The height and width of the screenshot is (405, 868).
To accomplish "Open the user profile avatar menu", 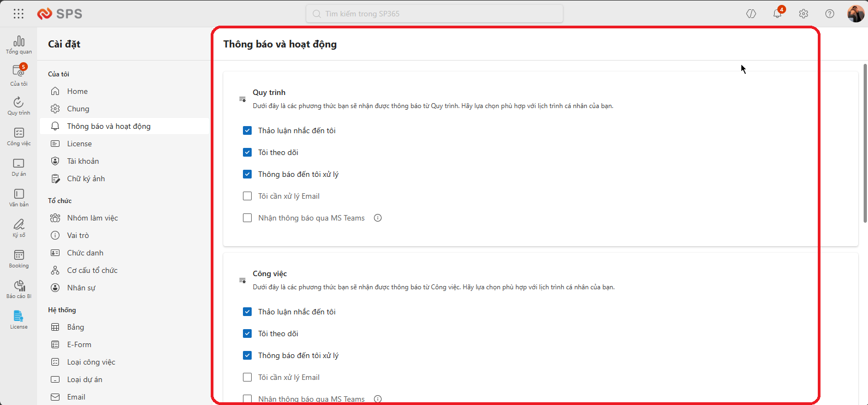I will [855, 14].
